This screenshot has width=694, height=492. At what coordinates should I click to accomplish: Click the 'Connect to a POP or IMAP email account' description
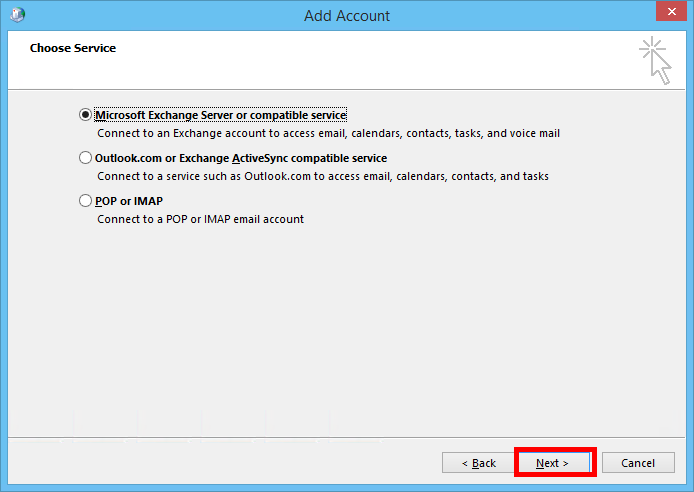tap(200, 219)
